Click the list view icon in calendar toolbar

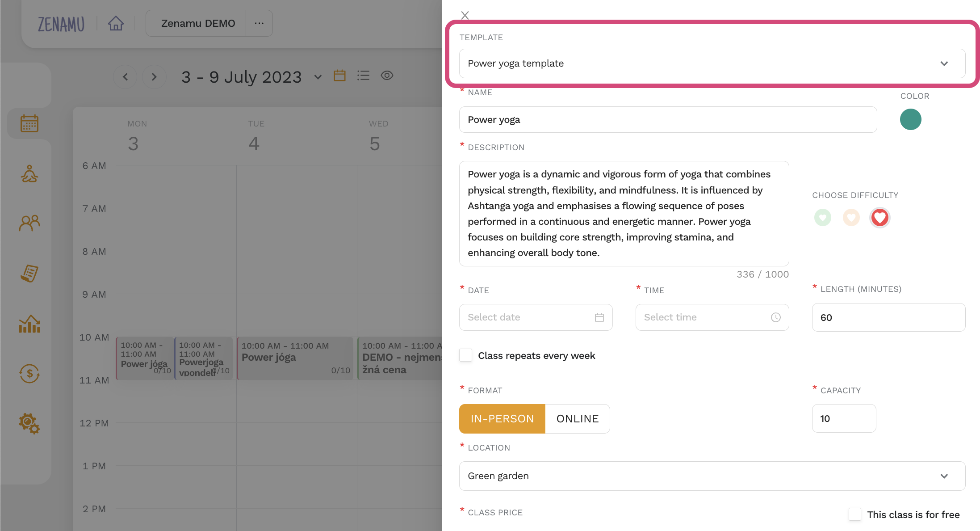coord(363,76)
